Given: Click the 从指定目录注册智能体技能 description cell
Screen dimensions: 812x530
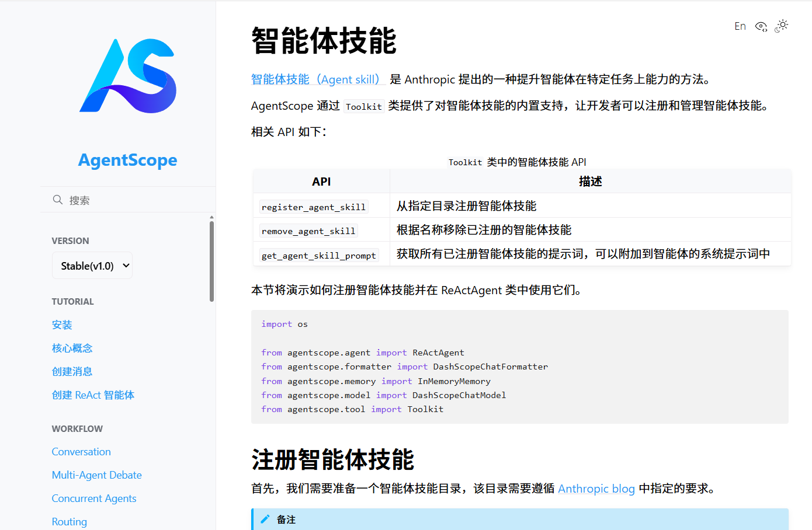Looking at the screenshot, I should tap(591, 205).
